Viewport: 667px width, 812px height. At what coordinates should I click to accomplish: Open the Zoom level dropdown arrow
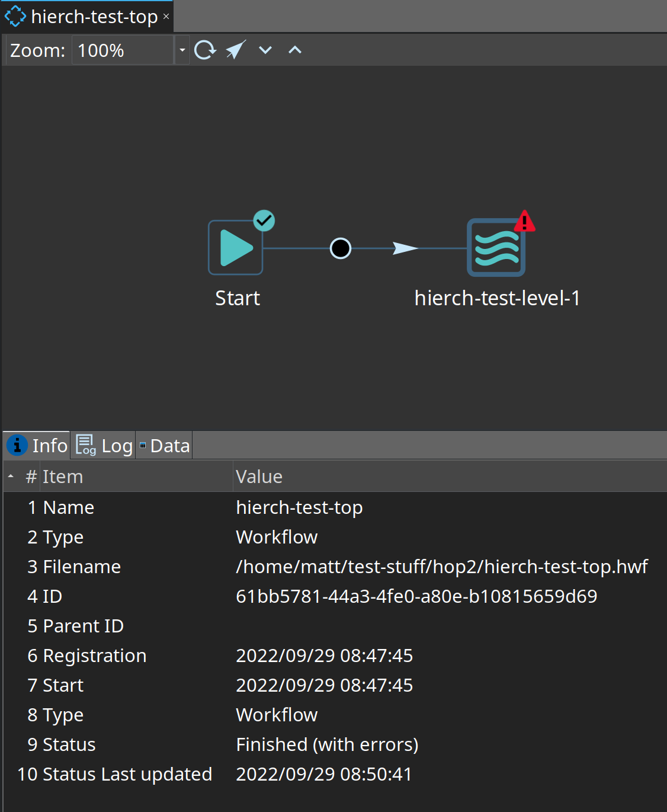point(182,50)
